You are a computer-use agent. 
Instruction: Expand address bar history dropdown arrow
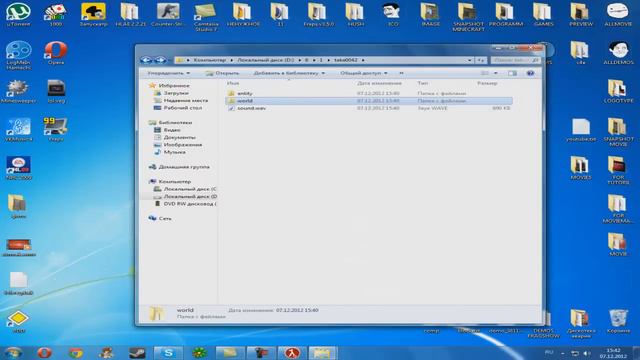469,60
